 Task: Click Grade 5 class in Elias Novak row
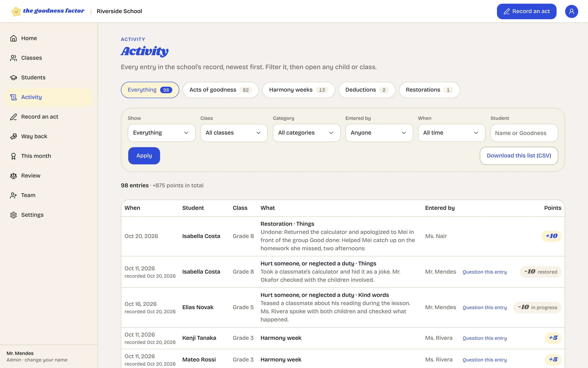(243, 307)
